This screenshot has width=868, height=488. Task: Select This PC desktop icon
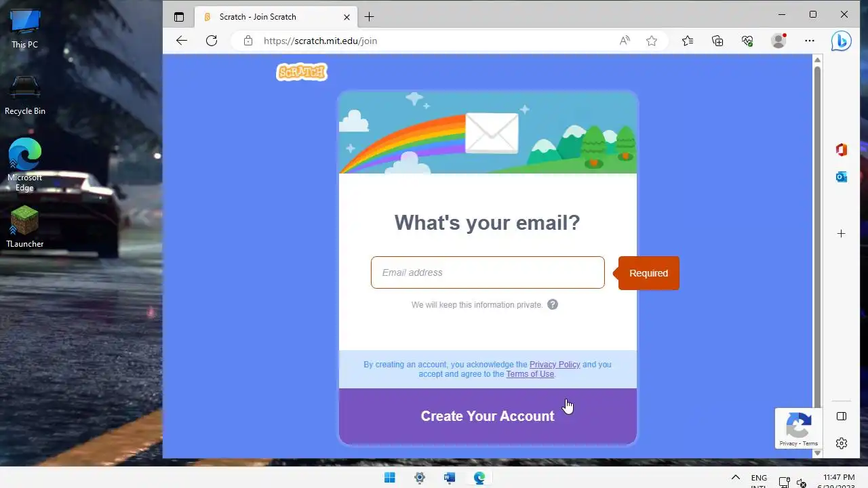coord(25,28)
